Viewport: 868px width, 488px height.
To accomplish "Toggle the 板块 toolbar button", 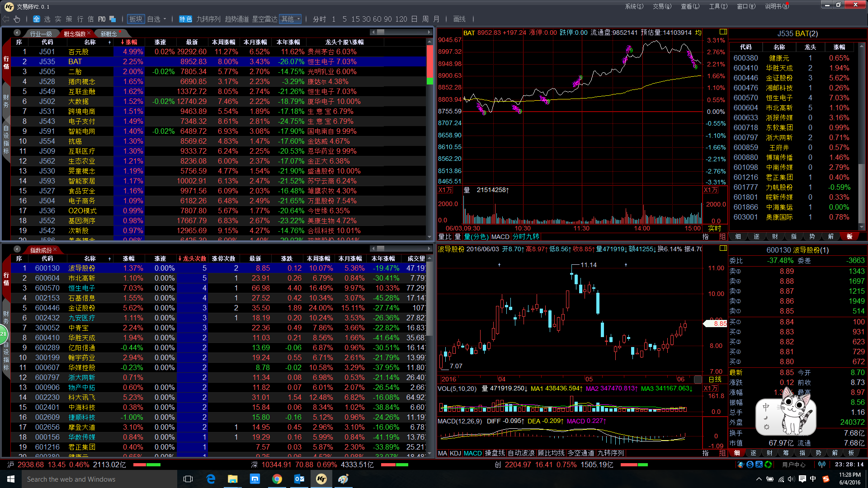I will pyautogui.click(x=136, y=19).
